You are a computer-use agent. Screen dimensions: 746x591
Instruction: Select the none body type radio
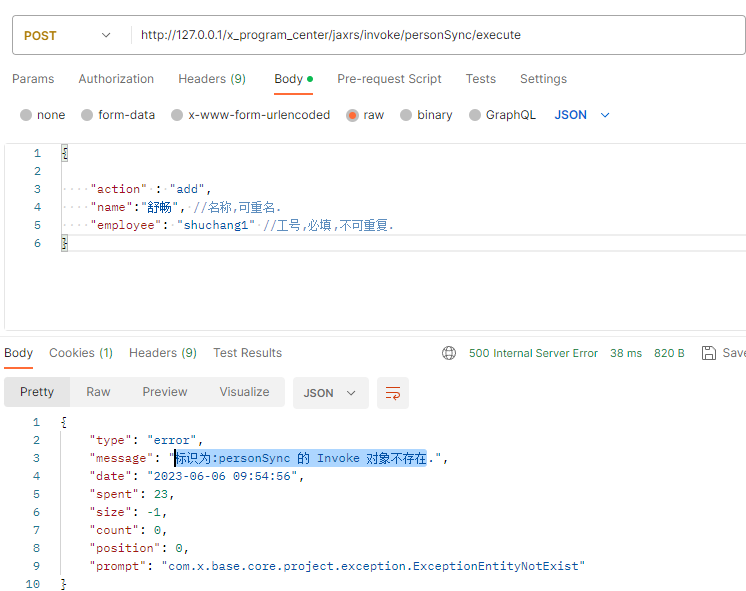26,115
